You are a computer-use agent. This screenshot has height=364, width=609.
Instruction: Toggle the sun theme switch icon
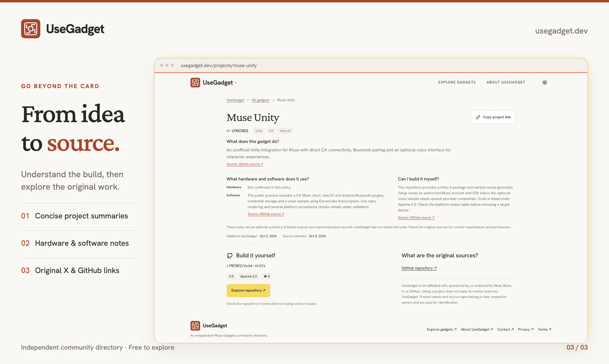[545, 82]
